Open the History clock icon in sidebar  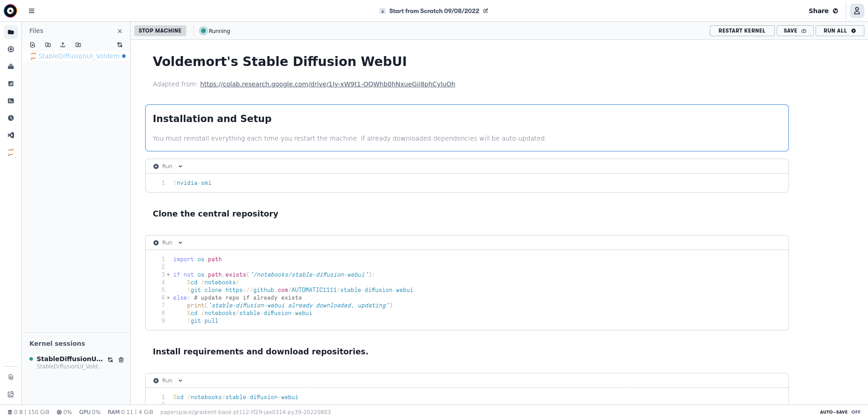(x=11, y=118)
